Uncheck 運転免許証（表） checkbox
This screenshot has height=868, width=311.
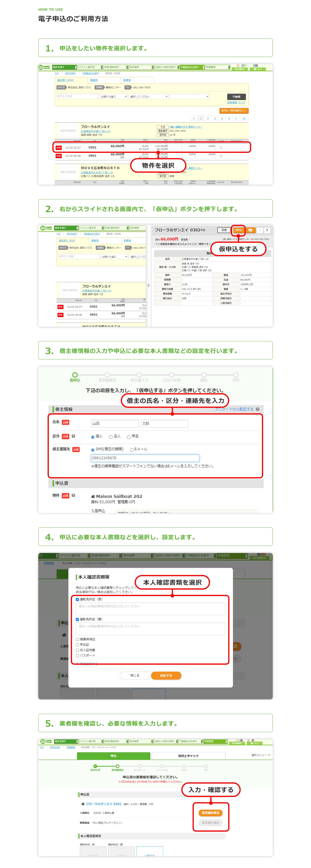(78, 599)
